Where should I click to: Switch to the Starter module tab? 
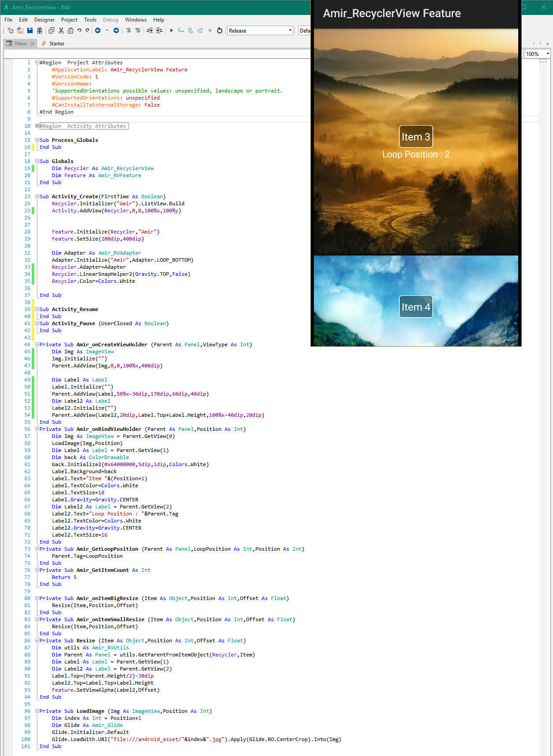pyautogui.click(x=53, y=44)
